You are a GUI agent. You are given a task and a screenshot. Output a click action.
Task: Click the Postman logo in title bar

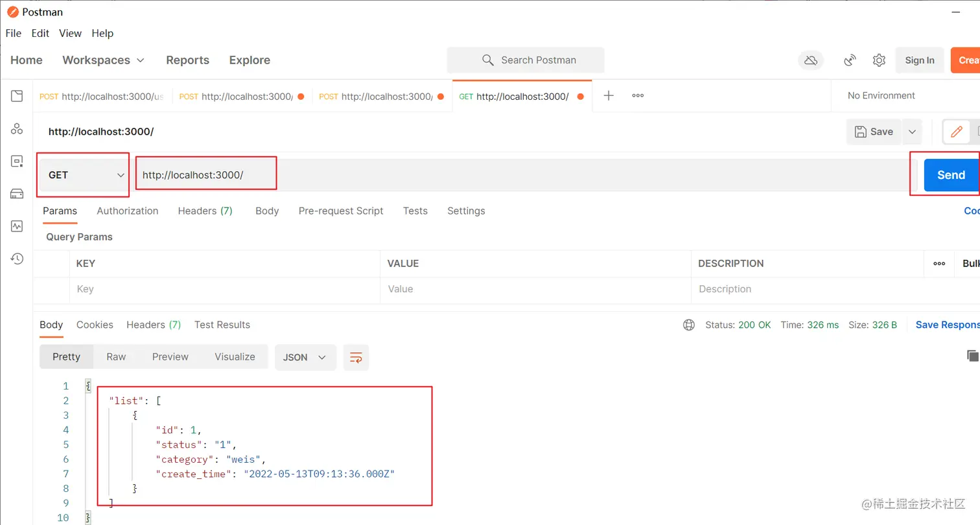13,12
